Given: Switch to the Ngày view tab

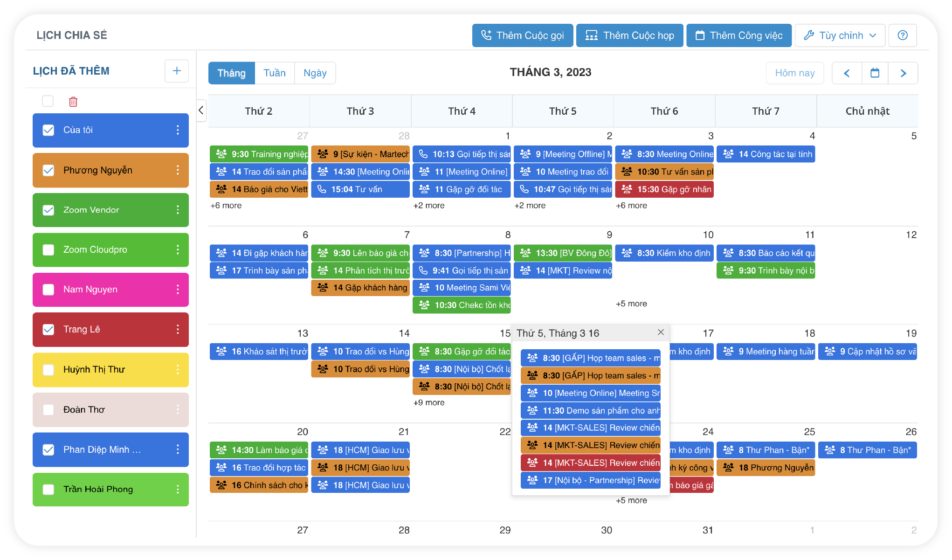Looking at the screenshot, I should (x=315, y=73).
